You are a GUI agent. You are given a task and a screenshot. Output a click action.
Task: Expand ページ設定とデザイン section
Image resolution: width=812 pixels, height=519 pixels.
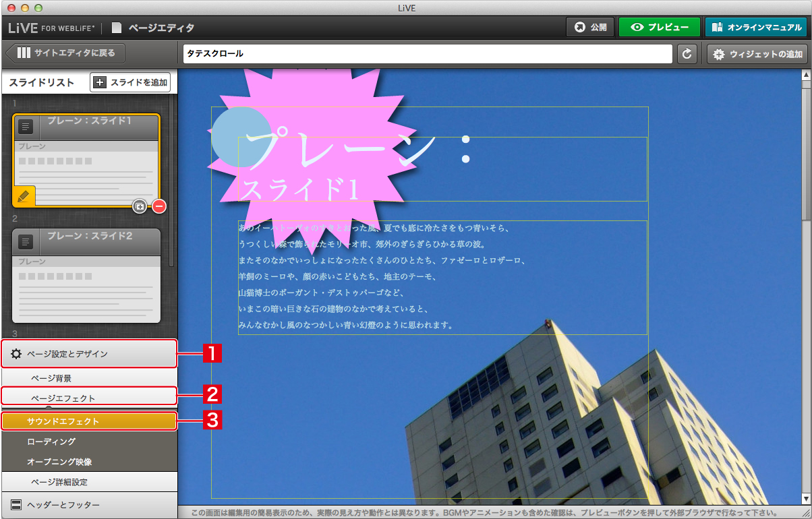[89, 353]
